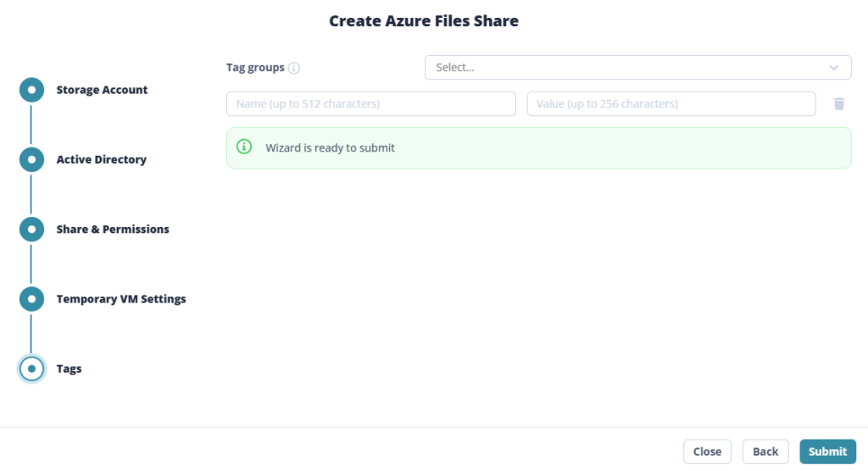Screen dimensions: 868x471
Task: Click the Storage Account step circle
Action: (x=31, y=90)
